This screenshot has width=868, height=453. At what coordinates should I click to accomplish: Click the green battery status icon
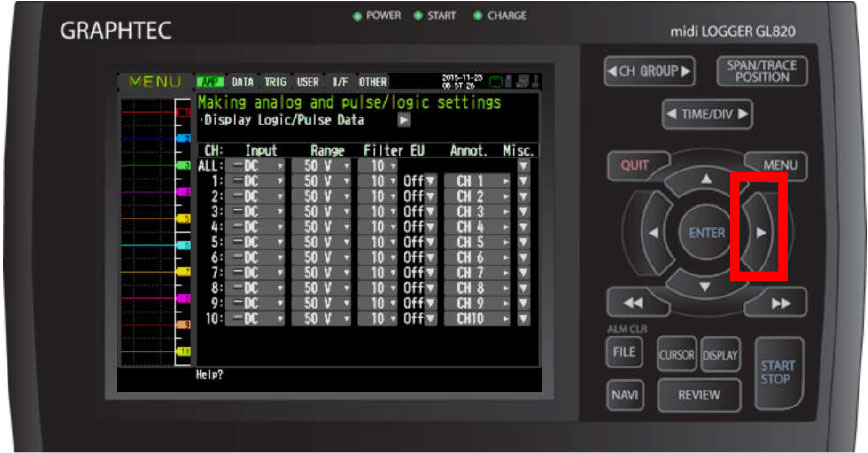coord(495,82)
